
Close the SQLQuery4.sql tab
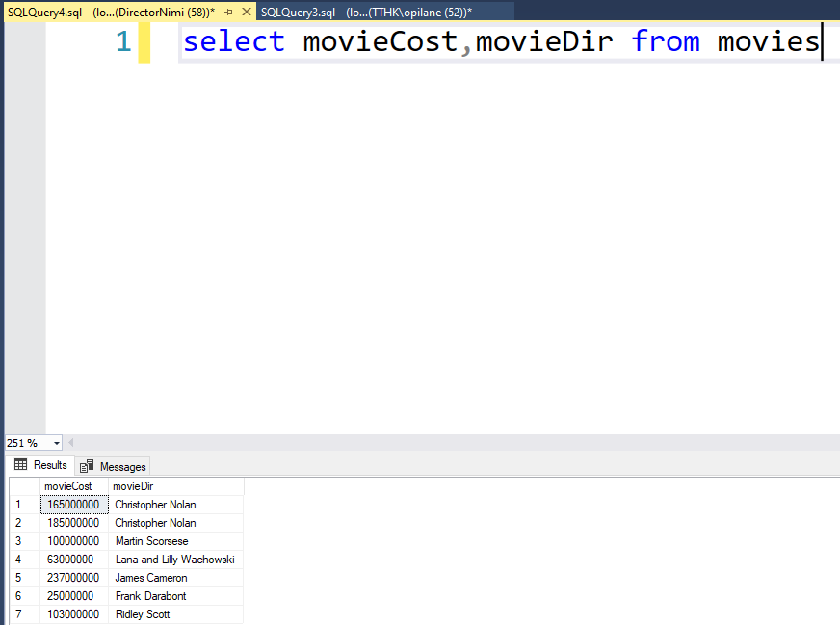(x=246, y=12)
